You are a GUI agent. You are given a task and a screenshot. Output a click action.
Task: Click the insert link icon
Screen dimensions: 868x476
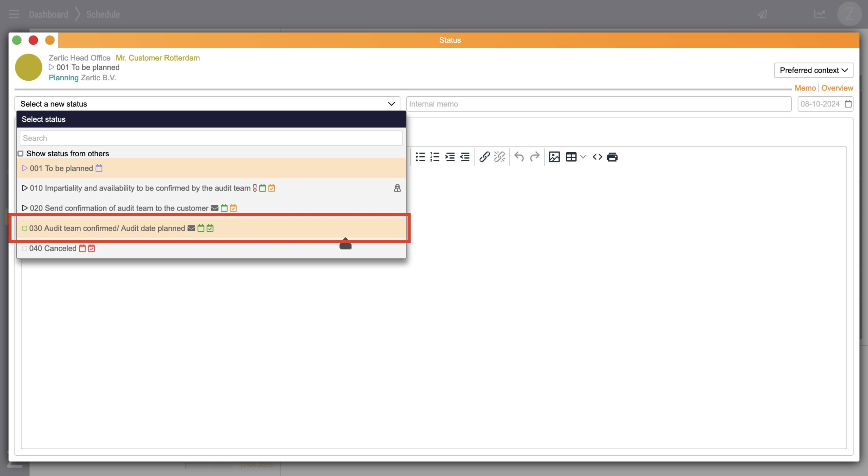pyautogui.click(x=484, y=157)
